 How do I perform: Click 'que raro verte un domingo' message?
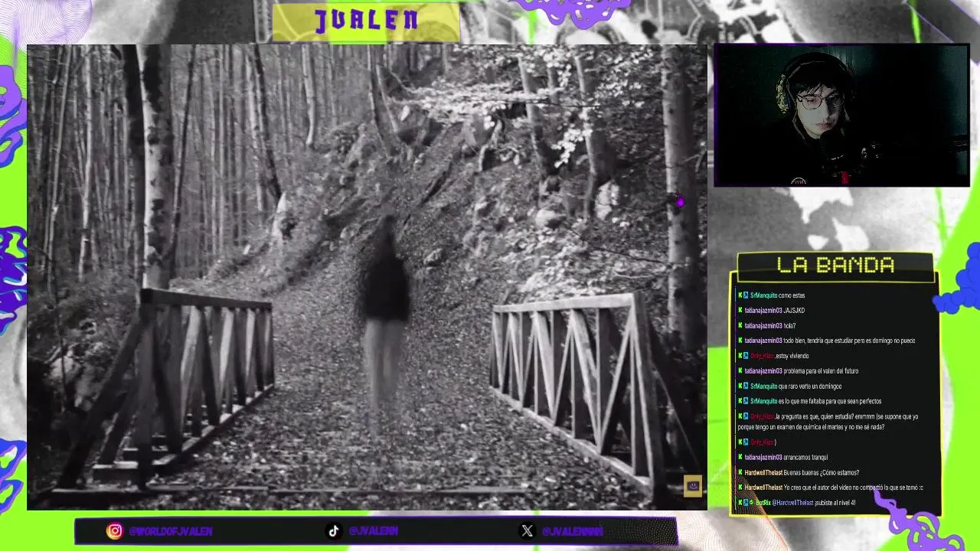tap(789, 386)
